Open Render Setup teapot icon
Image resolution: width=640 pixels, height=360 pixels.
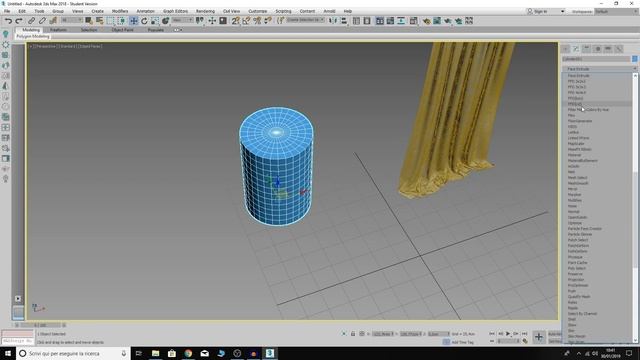click(426, 20)
